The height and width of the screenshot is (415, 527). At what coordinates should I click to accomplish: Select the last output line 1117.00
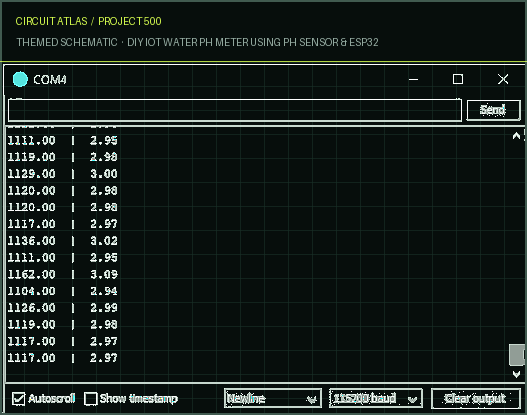[63, 358]
